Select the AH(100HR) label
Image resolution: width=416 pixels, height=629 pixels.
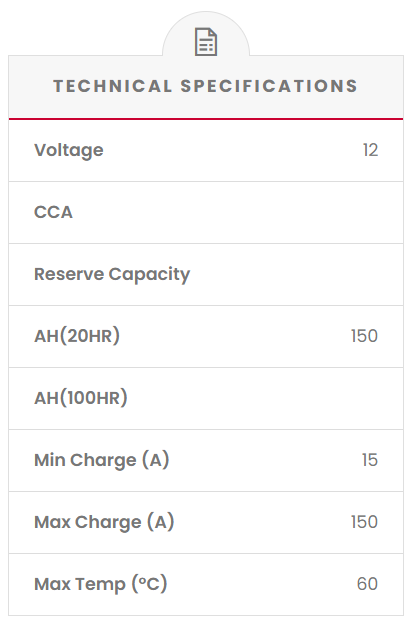pos(81,398)
